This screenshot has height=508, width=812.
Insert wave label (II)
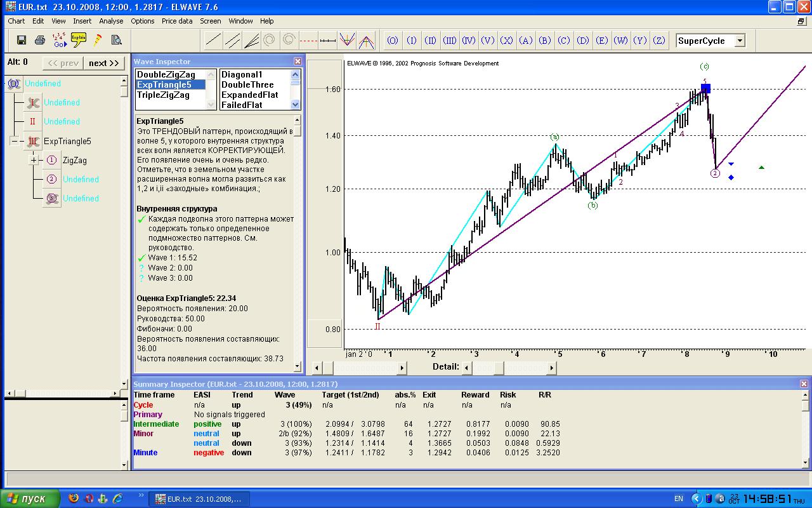pos(431,41)
